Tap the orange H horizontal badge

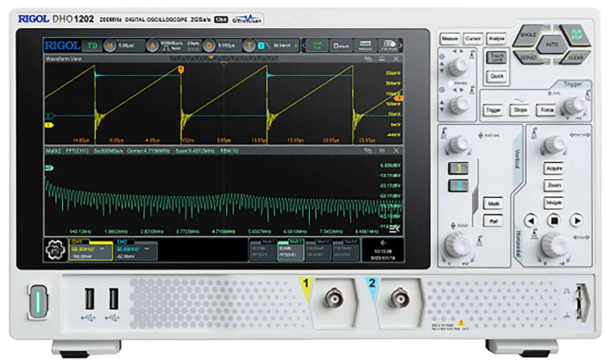tap(110, 46)
